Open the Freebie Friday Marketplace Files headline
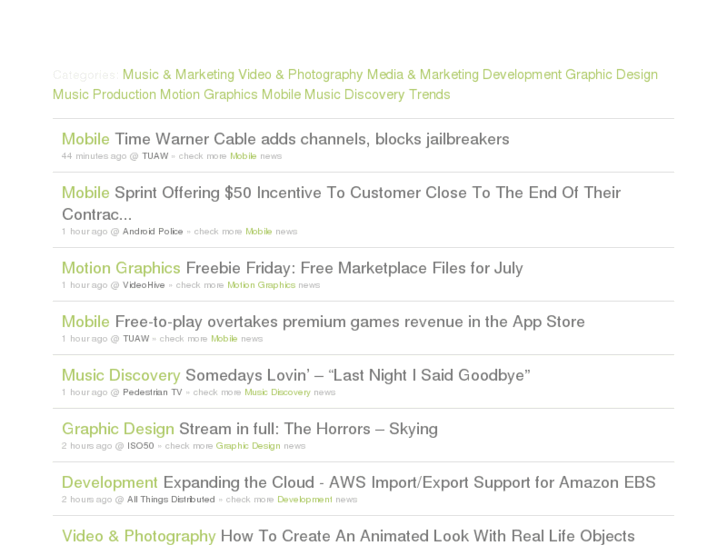 354,268
